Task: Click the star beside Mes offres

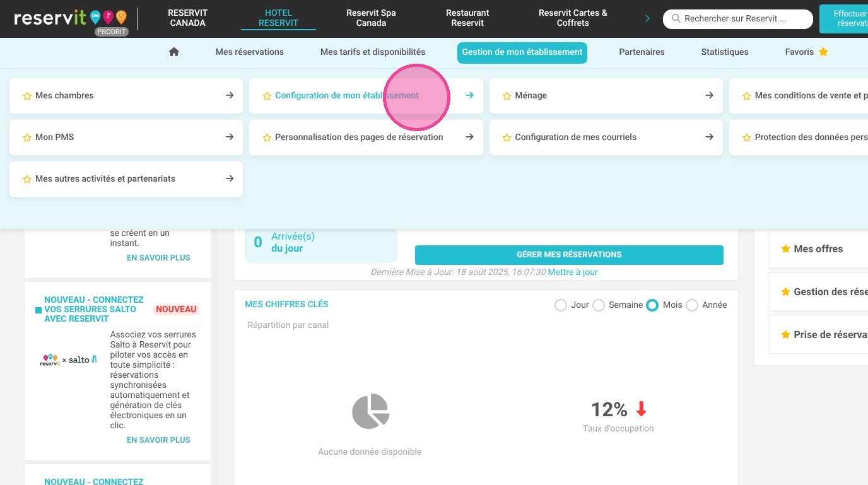Action: [x=785, y=249]
